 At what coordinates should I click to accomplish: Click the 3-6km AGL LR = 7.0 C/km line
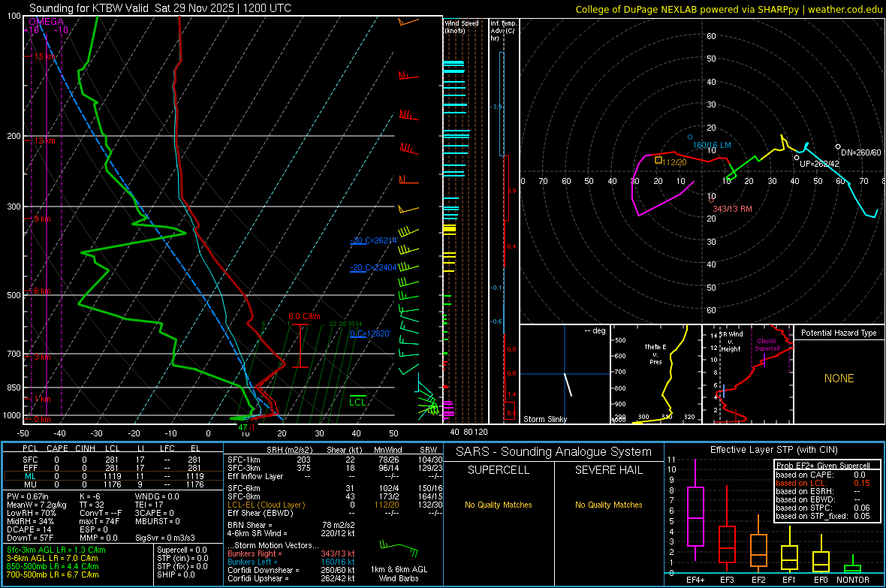click(x=52, y=558)
